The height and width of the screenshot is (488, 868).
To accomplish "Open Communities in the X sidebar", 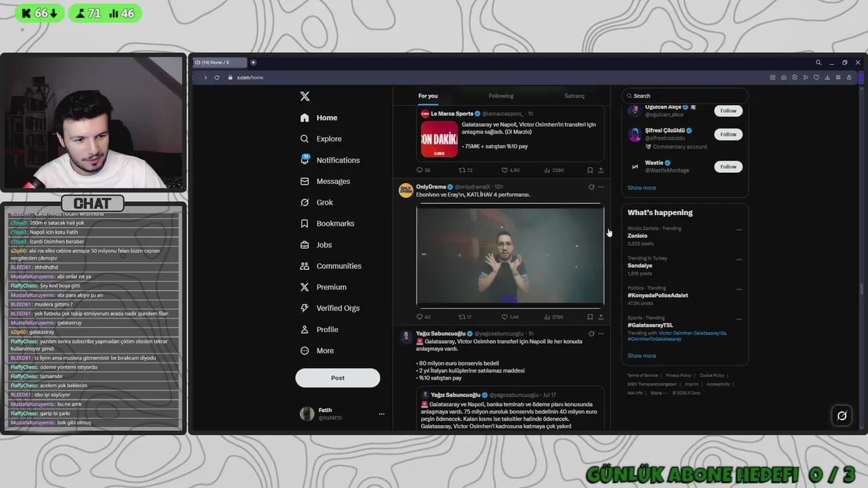I will pos(330,266).
